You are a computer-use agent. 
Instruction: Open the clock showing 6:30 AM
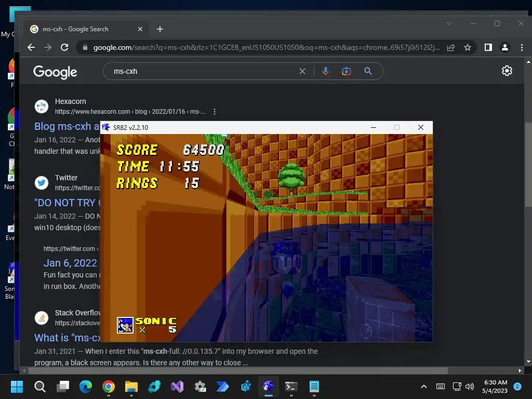(495, 387)
